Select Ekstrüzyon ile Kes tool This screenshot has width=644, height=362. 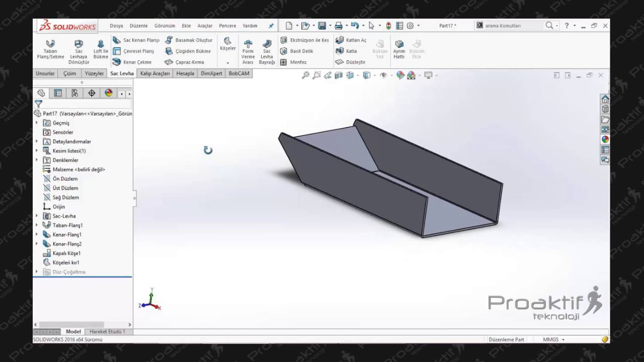point(304,40)
